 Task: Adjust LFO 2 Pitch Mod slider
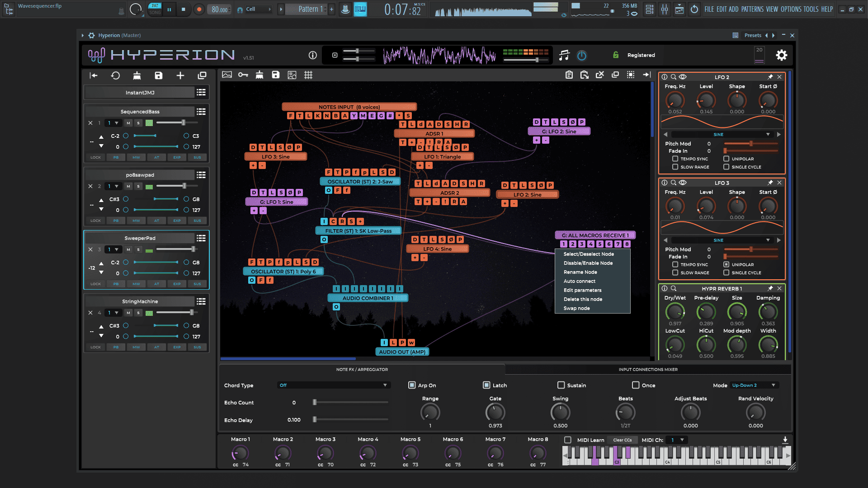[x=751, y=144]
